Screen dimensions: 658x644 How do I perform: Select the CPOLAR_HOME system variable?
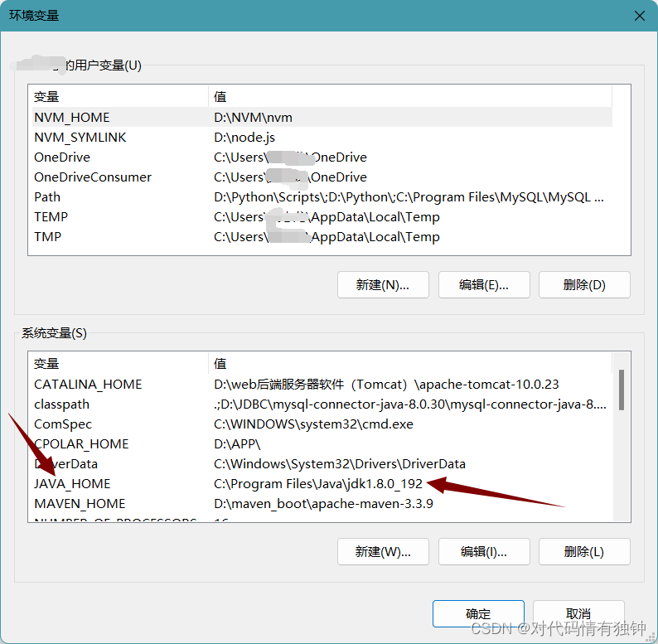click(x=322, y=443)
